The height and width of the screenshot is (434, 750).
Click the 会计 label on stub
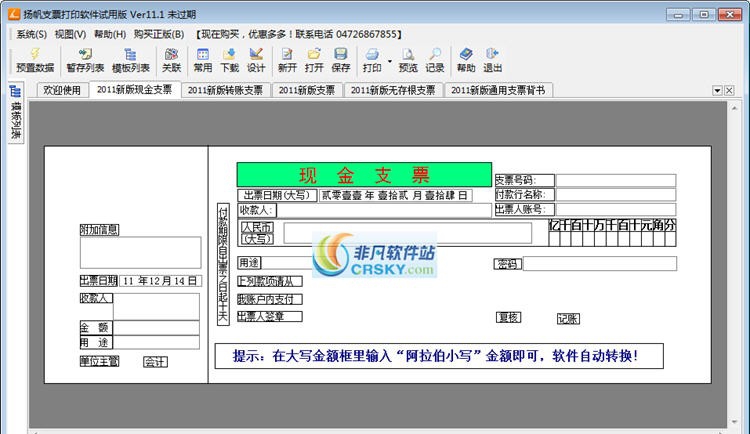click(x=155, y=362)
